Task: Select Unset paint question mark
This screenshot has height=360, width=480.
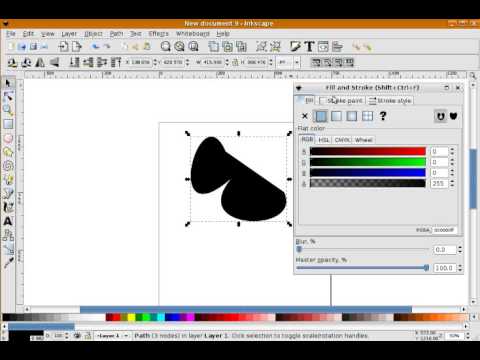Action: click(383, 116)
